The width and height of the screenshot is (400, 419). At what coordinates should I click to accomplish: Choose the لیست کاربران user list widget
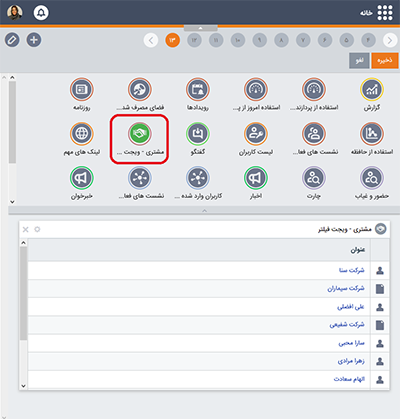pyautogui.click(x=256, y=134)
